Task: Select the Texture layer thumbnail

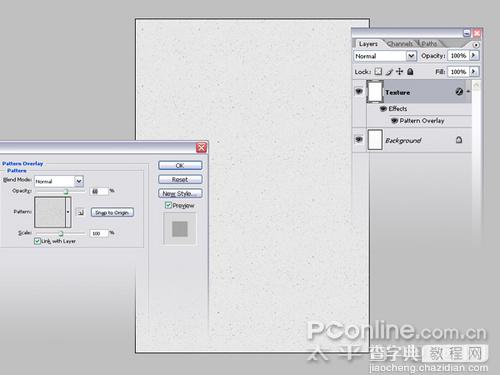Action: [375, 91]
